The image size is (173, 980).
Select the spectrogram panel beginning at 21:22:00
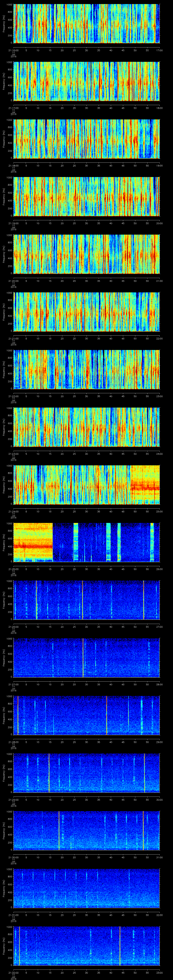87,369
